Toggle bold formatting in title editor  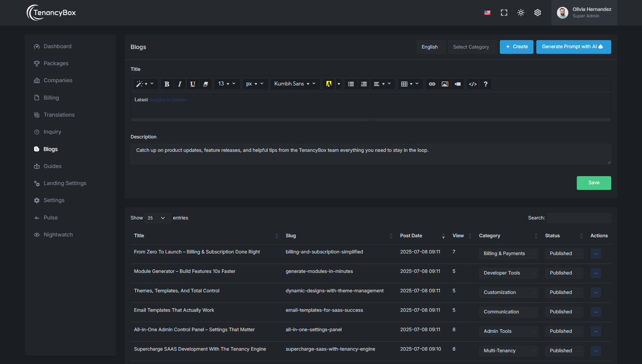click(x=167, y=84)
